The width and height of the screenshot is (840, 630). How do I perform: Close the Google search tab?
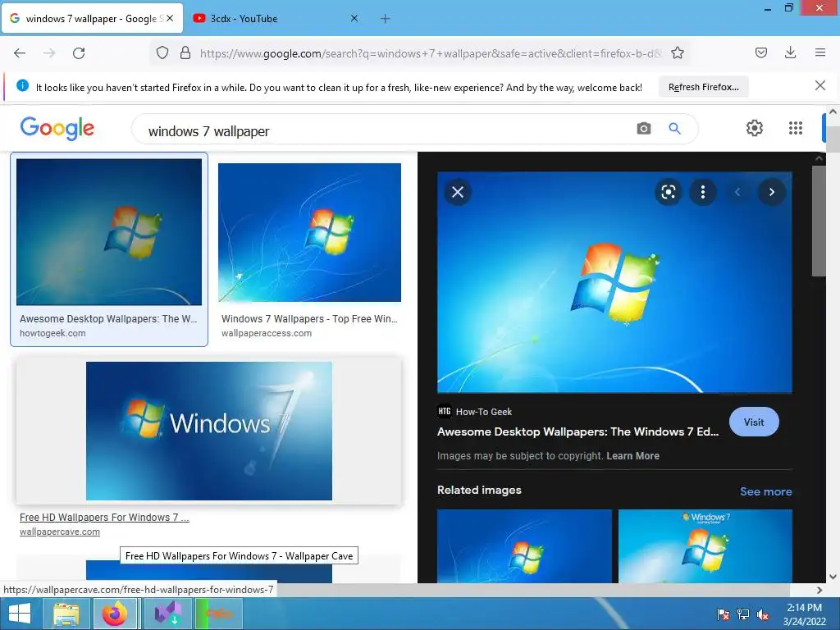(170, 18)
